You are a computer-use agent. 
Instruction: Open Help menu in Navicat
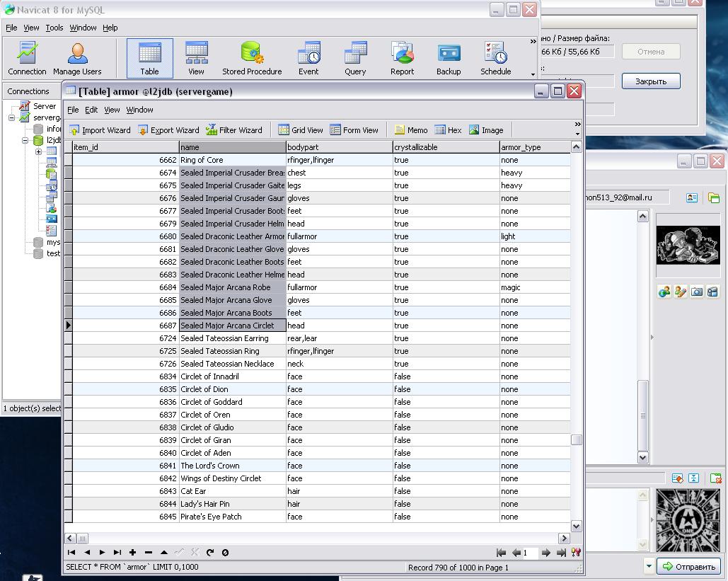point(110,28)
